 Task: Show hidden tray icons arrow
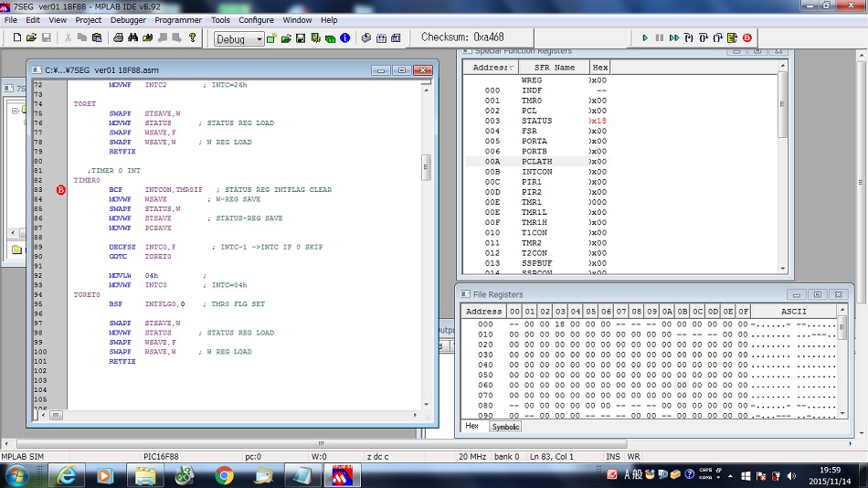click(730, 476)
